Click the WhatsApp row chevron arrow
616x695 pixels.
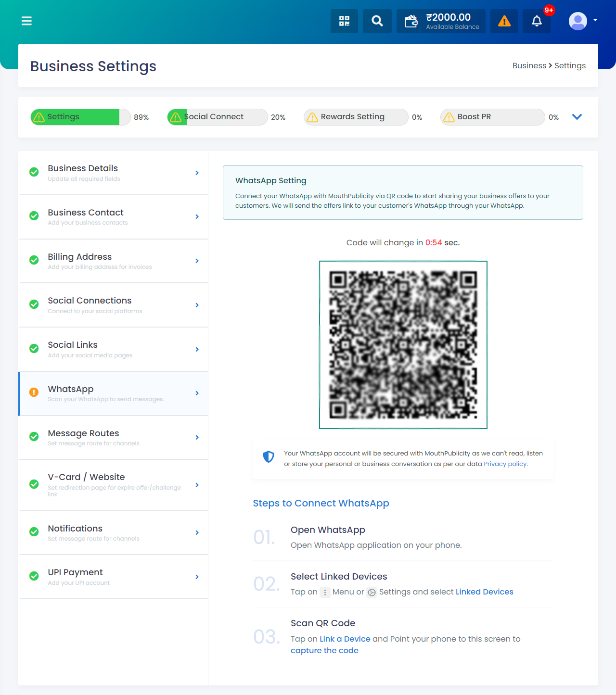[x=197, y=393]
